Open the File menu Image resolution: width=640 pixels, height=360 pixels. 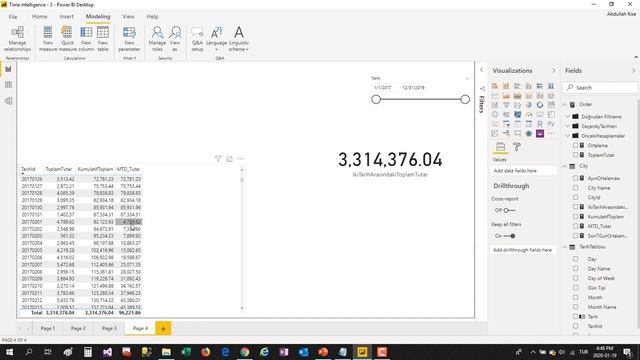click(13, 17)
